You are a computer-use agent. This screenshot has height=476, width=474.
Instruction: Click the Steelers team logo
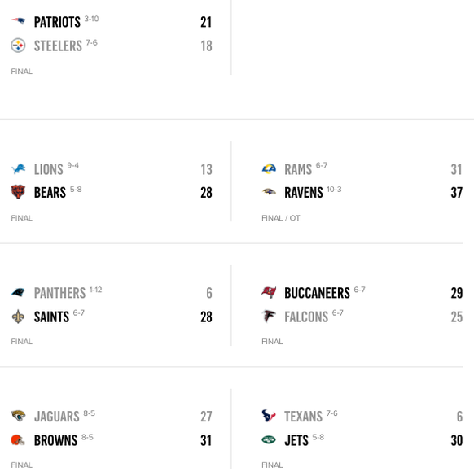pos(18,46)
